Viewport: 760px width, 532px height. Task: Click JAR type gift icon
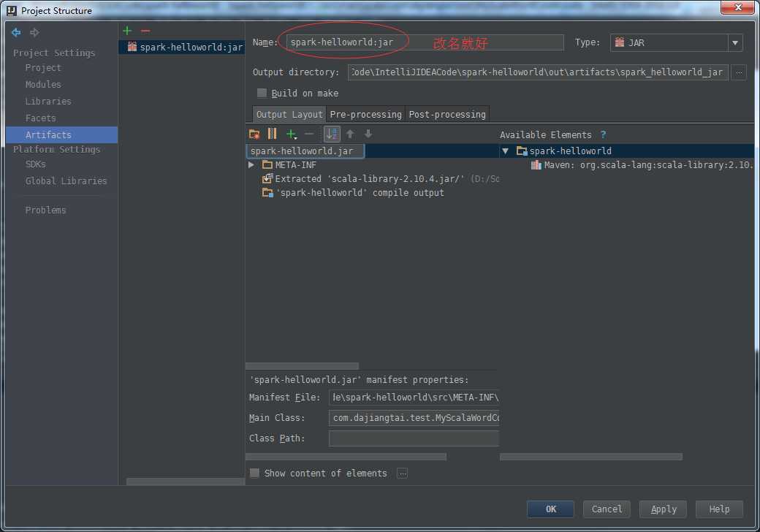[620, 42]
